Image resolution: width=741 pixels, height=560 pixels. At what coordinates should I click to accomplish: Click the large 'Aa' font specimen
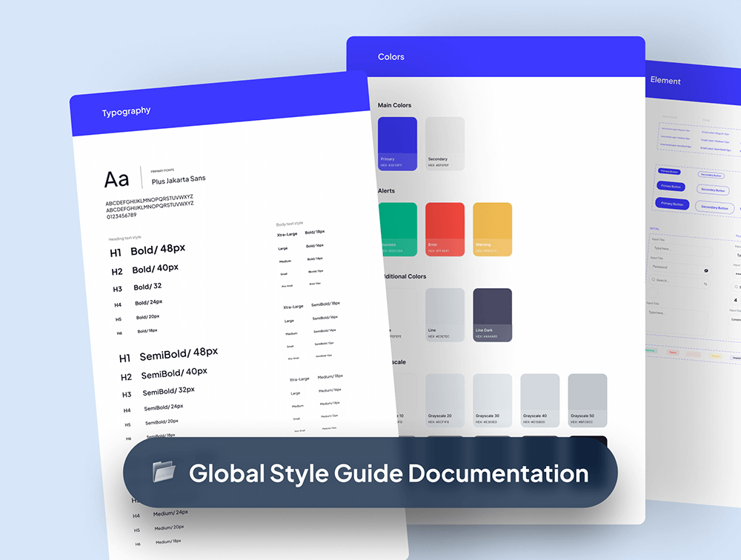pos(117,179)
